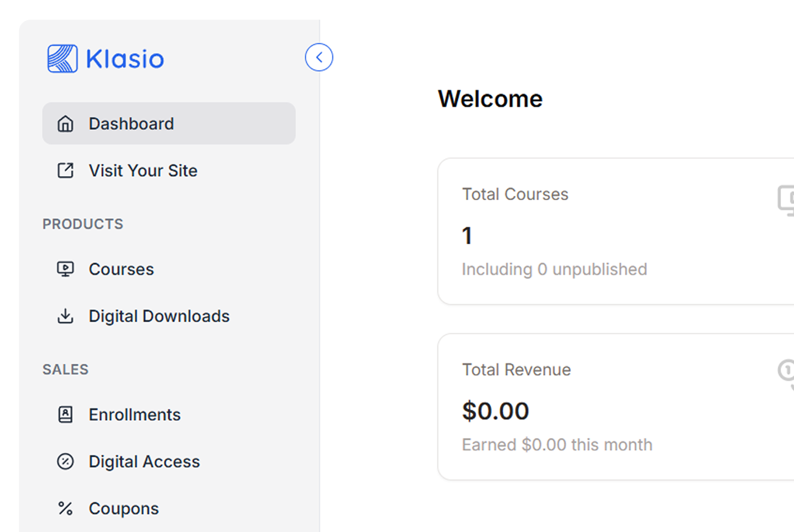Click the Klasio logo icon
Viewport: 794px width, 532px height.
(x=62, y=58)
